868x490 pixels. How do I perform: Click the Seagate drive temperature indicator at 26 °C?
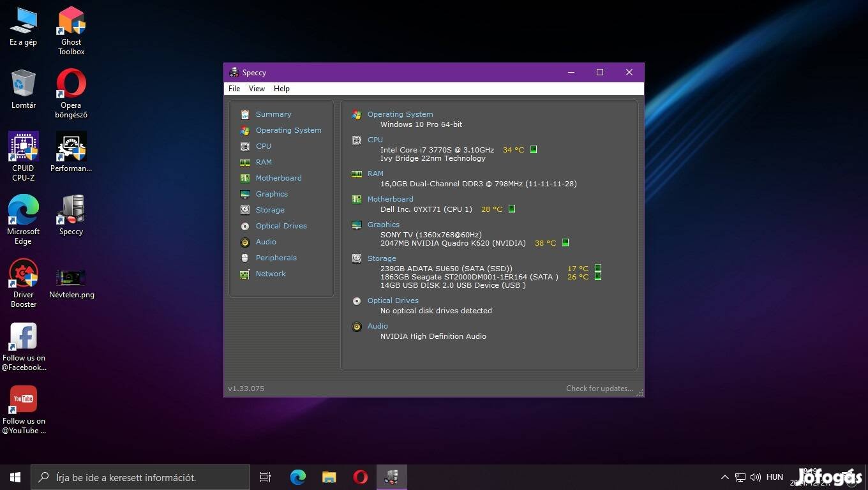[x=598, y=276]
